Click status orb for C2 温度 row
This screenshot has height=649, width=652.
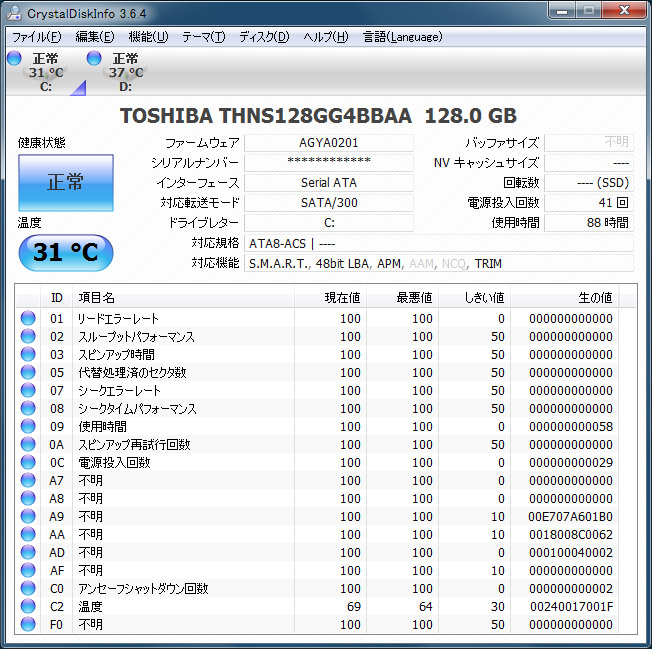point(28,607)
